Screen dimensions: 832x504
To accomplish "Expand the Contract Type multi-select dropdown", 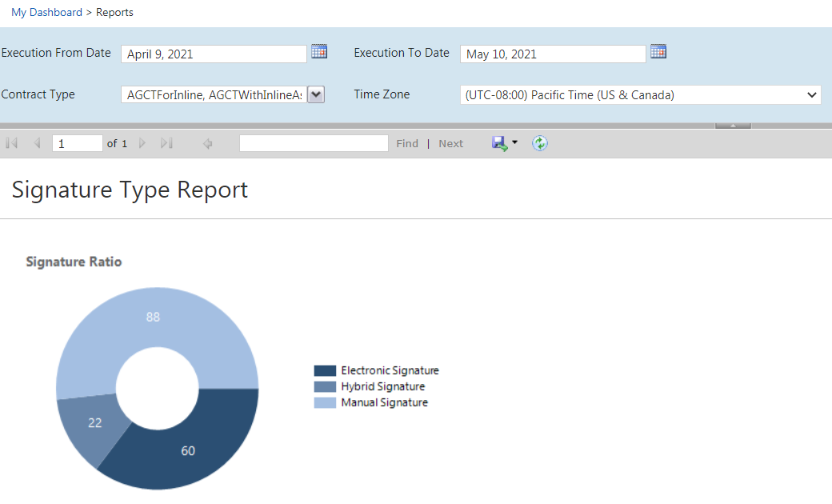I will point(316,95).
